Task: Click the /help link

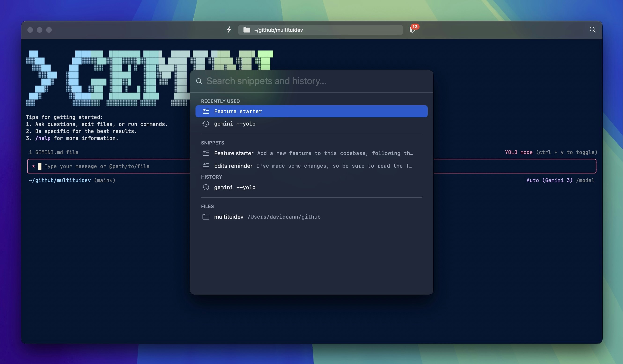Action: pyautogui.click(x=43, y=138)
